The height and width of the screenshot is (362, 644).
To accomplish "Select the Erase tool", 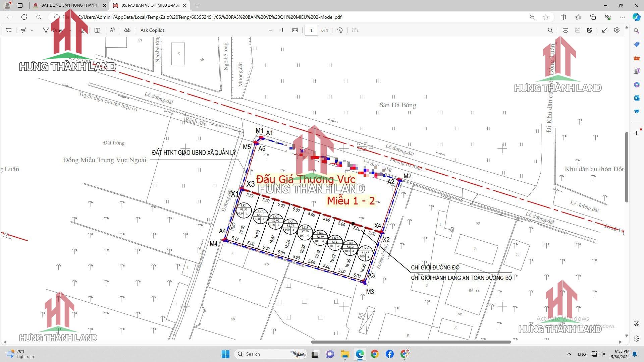I will [83, 30].
